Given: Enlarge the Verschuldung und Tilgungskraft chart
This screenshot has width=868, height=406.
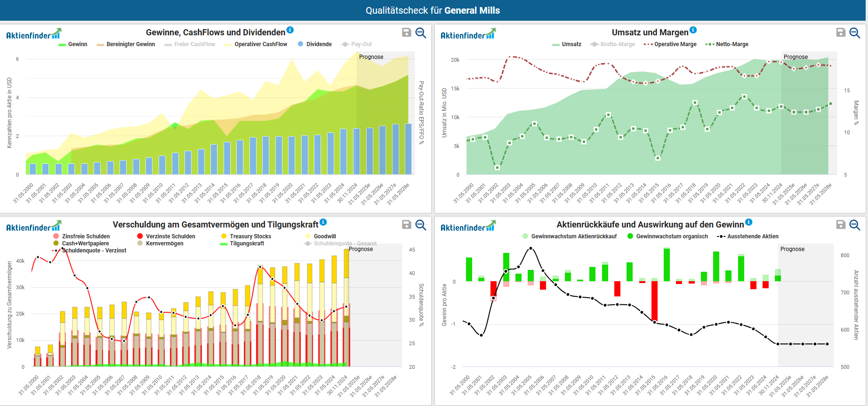Looking at the screenshot, I should (x=421, y=225).
